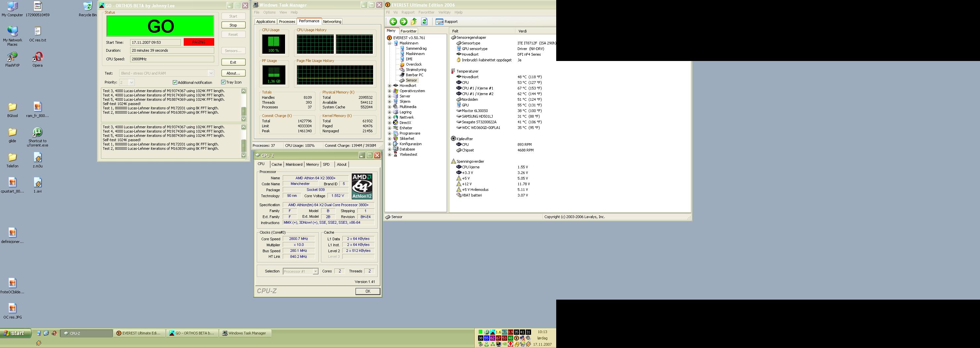
Task: Open the 1.avi video file icon
Action: pos(37,185)
